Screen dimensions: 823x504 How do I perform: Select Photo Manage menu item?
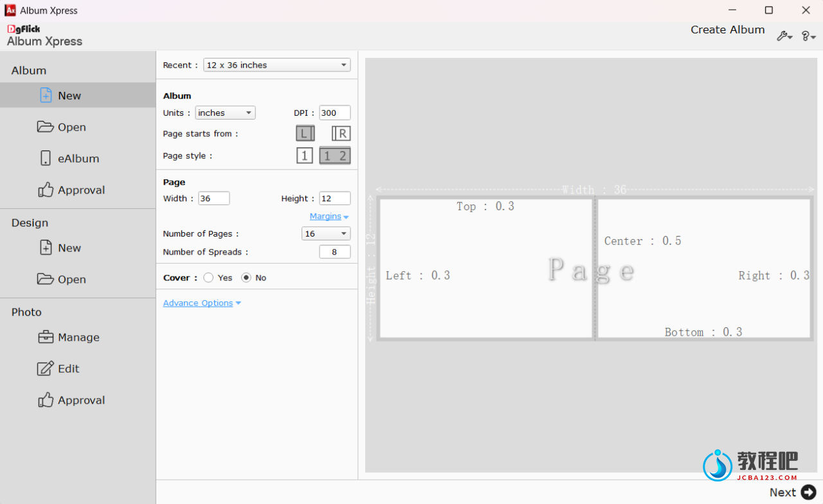point(78,337)
